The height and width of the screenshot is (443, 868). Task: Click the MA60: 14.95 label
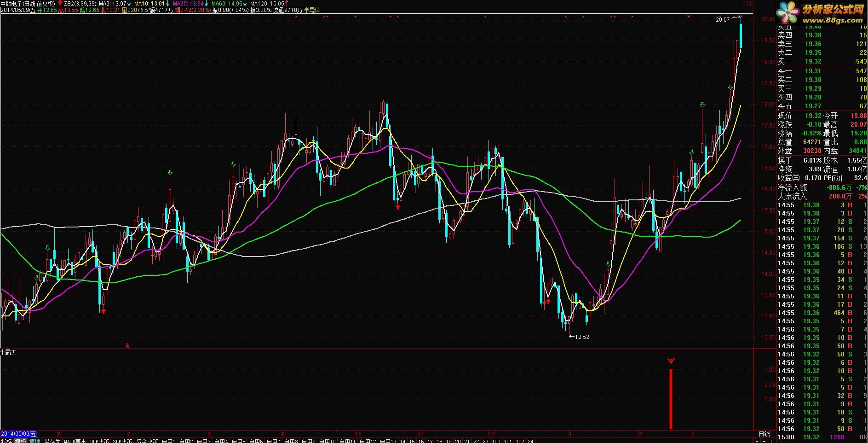coord(227,3)
